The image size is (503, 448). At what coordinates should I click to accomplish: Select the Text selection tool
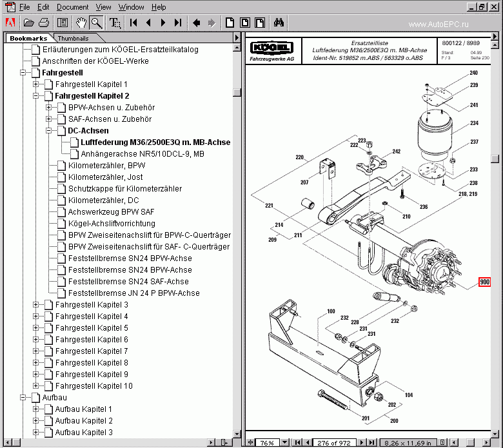[115, 23]
